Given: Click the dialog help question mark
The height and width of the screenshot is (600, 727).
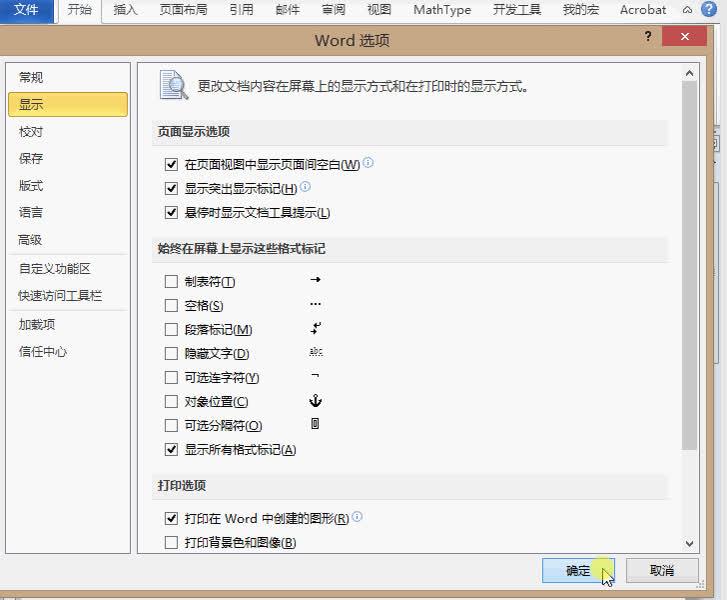Looking at the screenshot, I should point(648,37).
